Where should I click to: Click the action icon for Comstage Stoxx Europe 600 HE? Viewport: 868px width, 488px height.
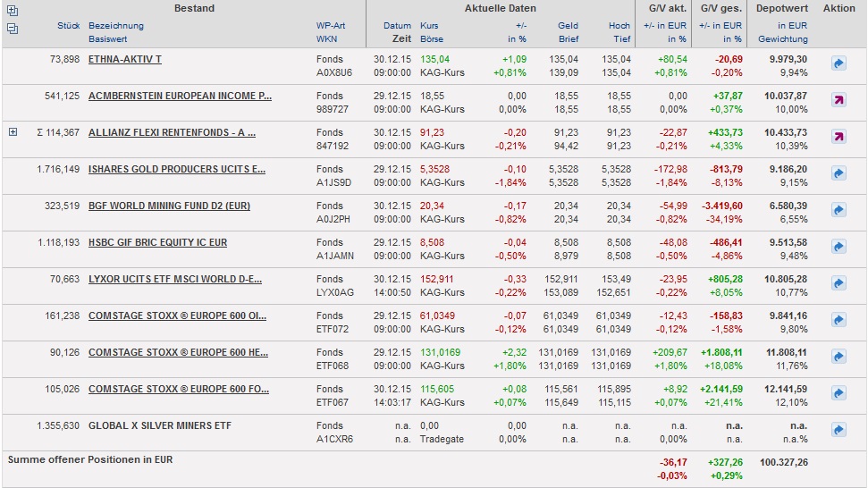839,357
